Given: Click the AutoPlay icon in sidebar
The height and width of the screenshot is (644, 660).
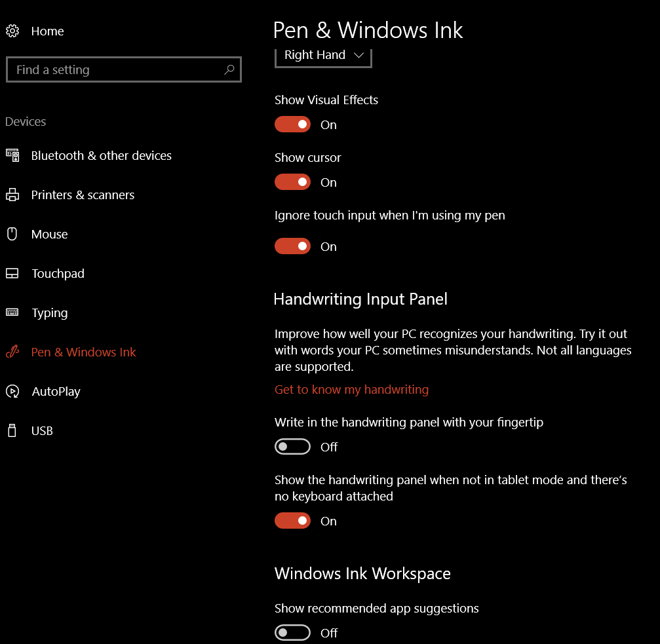Looking at the screenshot, I should (x=12, y=391).
